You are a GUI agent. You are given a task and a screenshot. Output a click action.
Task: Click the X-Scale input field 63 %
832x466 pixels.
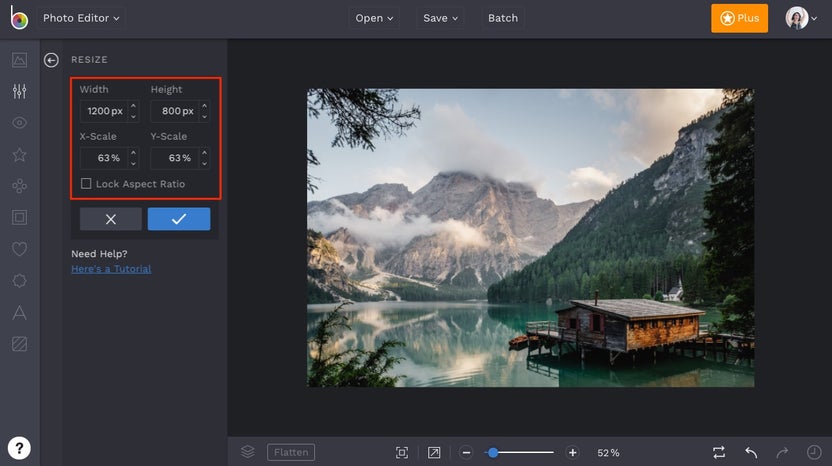point(104,158)
